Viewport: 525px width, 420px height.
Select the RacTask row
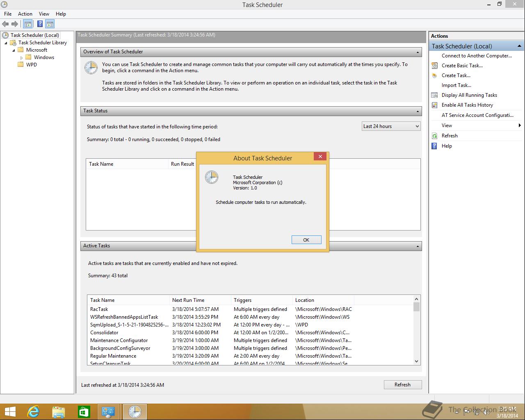250,309
